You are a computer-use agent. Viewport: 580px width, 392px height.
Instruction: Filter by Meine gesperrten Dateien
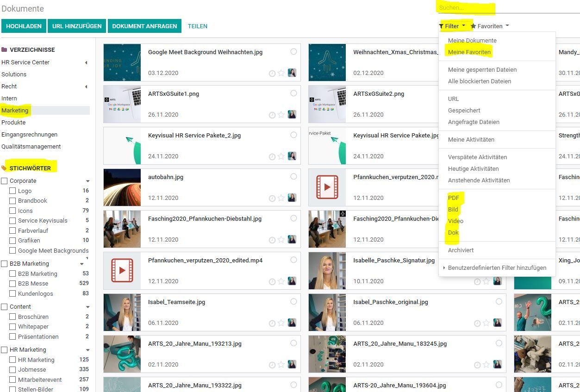coord(482,70)
